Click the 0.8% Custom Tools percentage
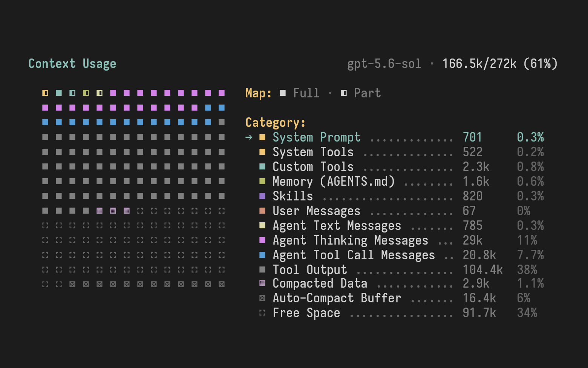 click(530, 167)
